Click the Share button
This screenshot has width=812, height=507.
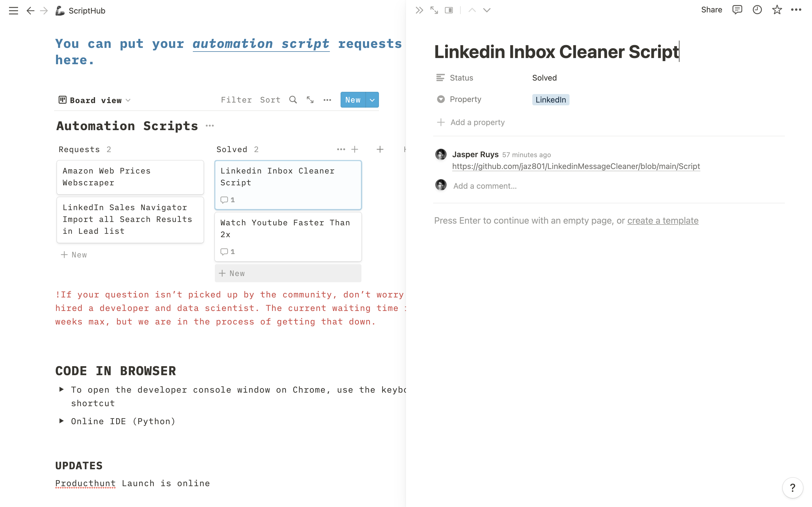[x=711, y=10]
